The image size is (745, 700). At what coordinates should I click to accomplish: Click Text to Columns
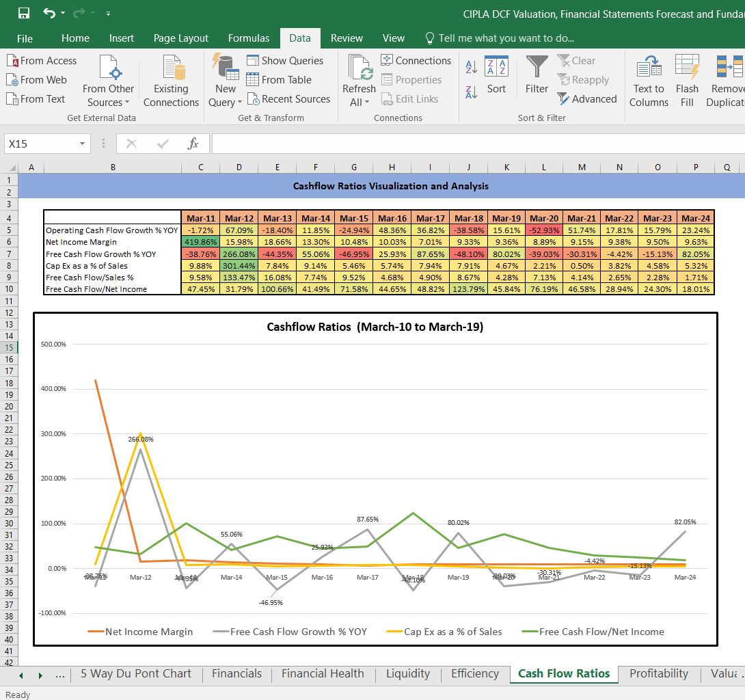pos(649,81)
